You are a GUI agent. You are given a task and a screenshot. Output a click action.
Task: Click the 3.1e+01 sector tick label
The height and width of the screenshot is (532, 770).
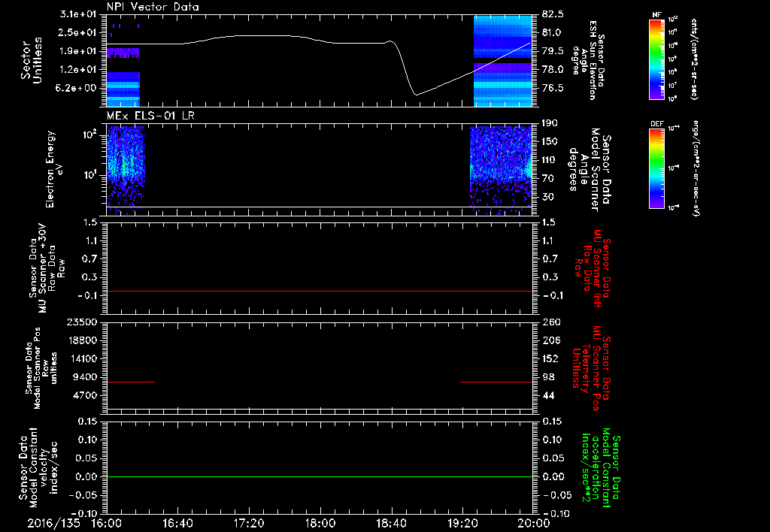click(77, 14)
